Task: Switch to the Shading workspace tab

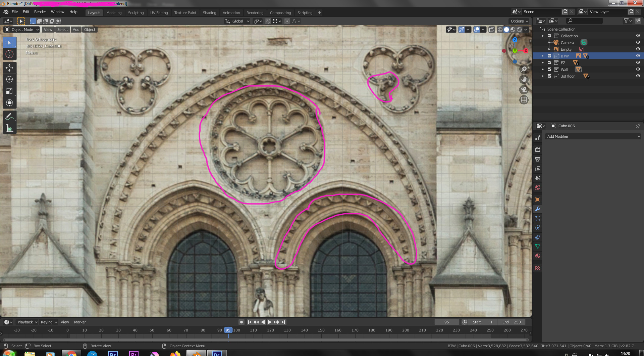Action: [x=209, y=13]
